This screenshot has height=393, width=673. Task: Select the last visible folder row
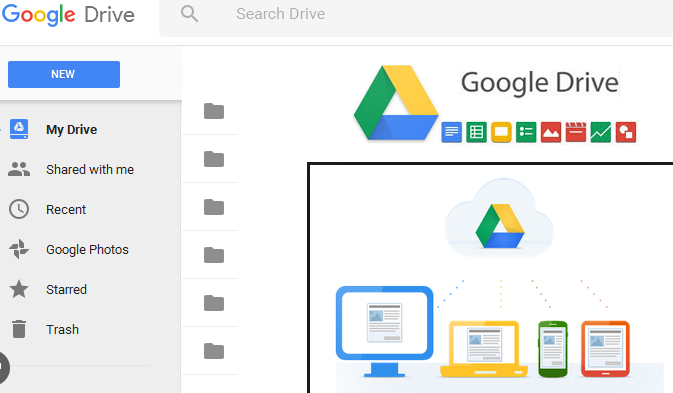pos(214,351)
